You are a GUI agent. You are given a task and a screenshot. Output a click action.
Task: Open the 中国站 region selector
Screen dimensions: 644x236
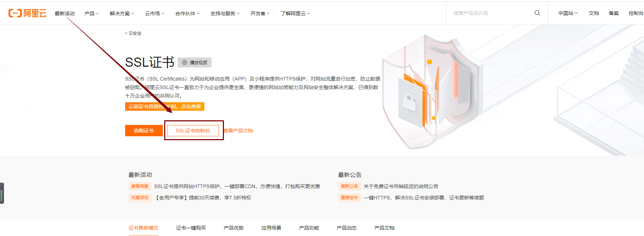(568, 13)
